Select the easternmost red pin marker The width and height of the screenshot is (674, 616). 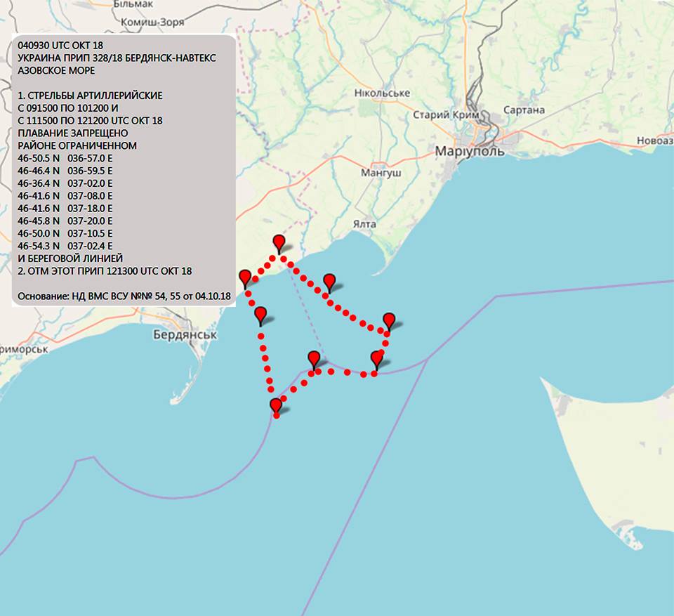(x=389, y=321)
